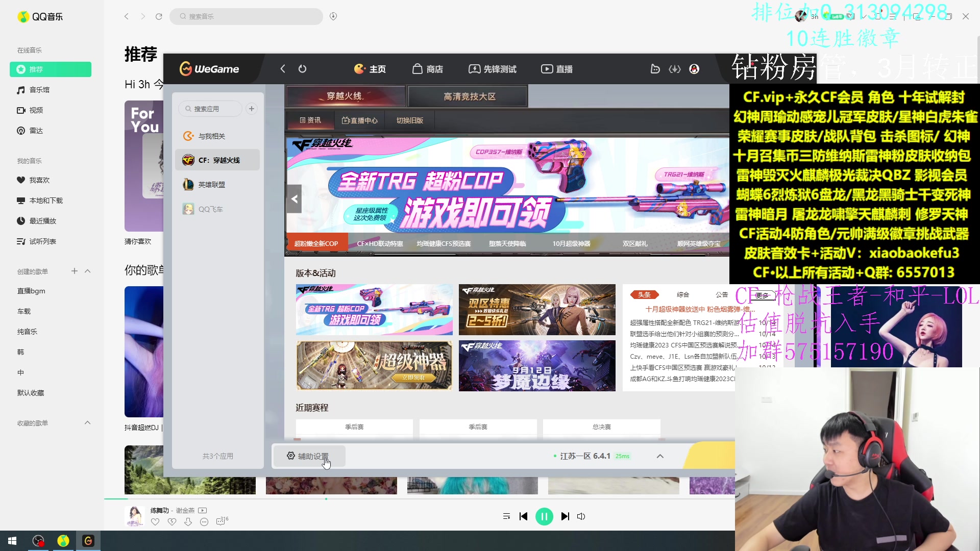Go forward in QQ音乐 navigation
The image size is (980, 551).
143,16
